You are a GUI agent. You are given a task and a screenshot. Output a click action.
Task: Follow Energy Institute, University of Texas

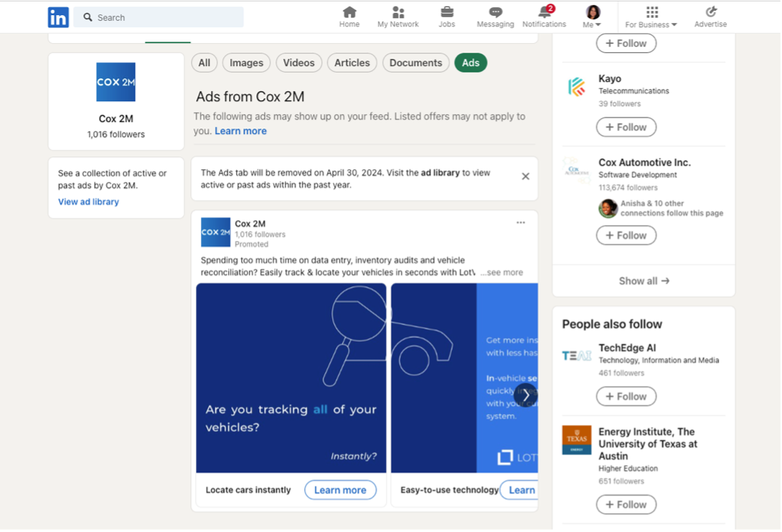[626, 505]
